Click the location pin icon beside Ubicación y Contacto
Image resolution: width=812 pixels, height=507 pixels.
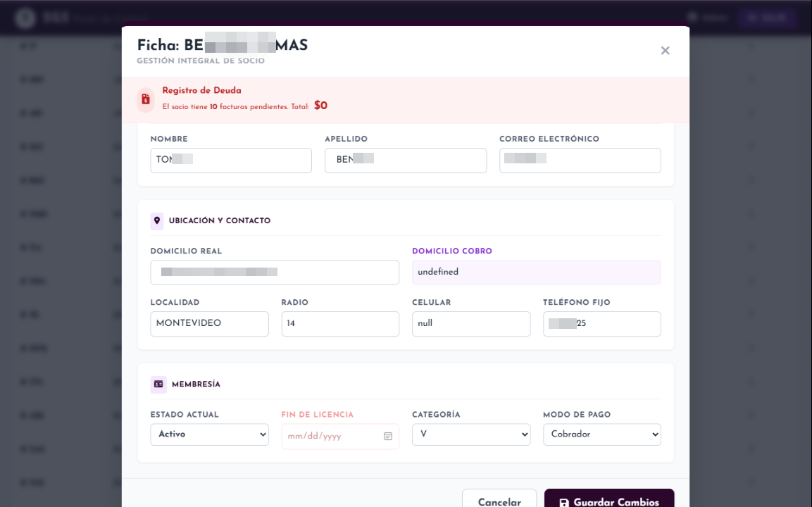pyautogui.click(x=156, y=220)
